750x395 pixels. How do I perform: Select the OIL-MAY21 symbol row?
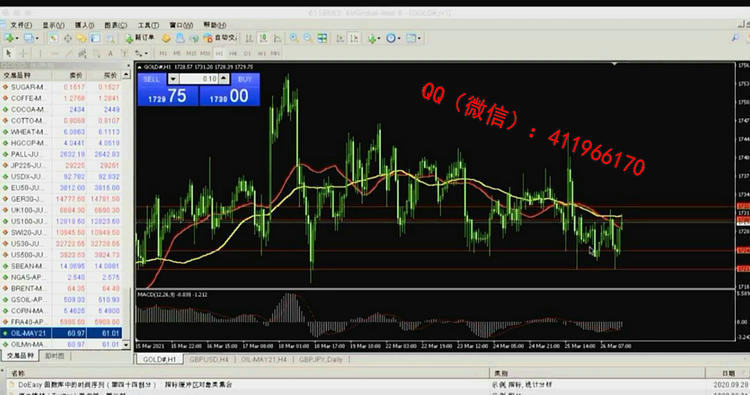pos(61,333)
